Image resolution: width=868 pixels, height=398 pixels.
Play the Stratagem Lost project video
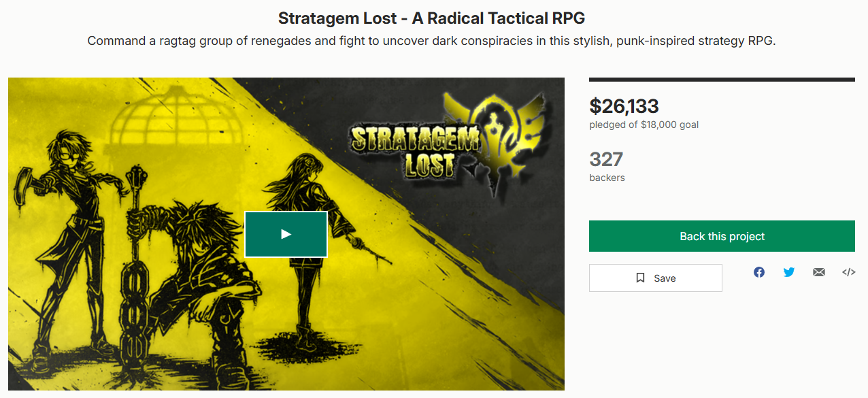(x=286, y=234)
